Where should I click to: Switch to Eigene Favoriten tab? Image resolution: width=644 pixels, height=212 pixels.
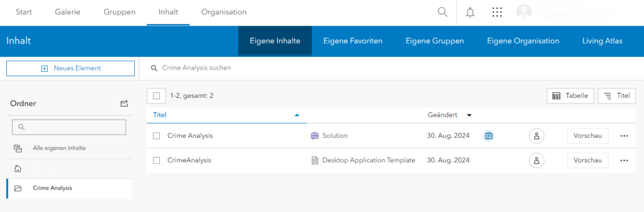[x=353, y=41]
